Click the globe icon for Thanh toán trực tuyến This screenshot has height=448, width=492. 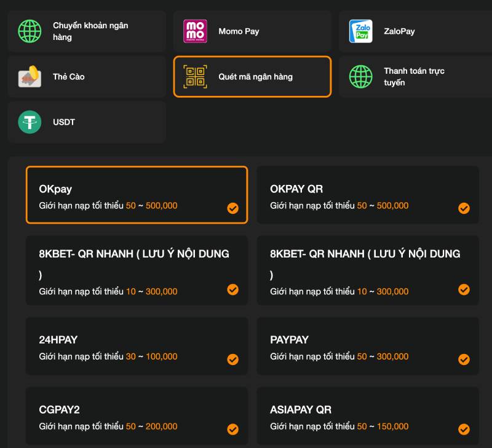tap(360, 77)
